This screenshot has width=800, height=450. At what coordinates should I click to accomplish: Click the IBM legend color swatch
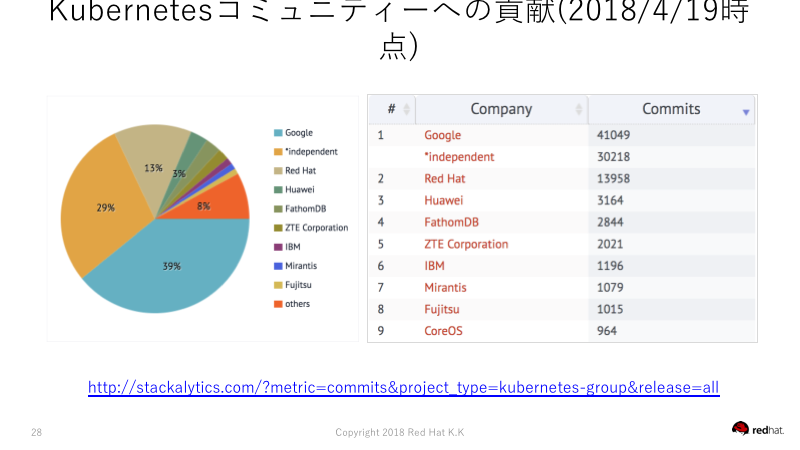[x=278, y=247]
